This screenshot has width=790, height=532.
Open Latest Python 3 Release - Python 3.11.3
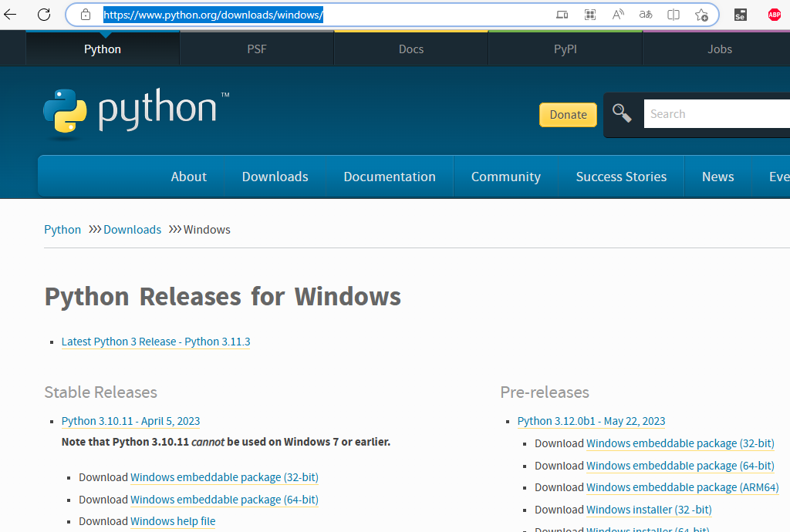coord(156,342)
